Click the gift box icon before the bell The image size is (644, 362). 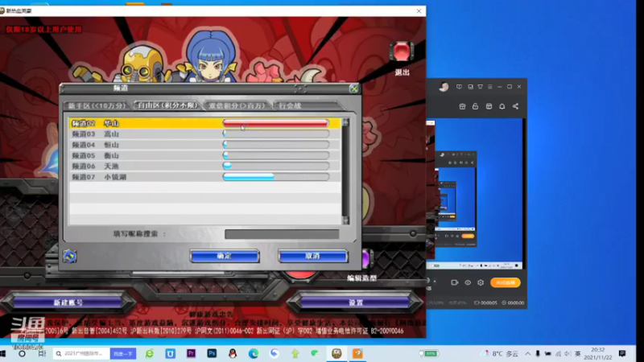[489, 106]
